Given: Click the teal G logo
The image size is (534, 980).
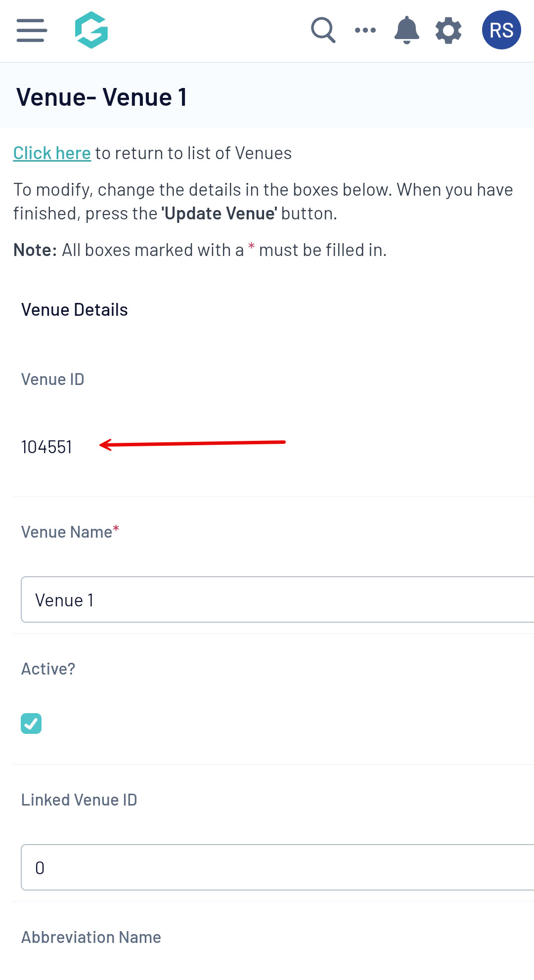Looking at the screenshot, I should pos(91,30).
